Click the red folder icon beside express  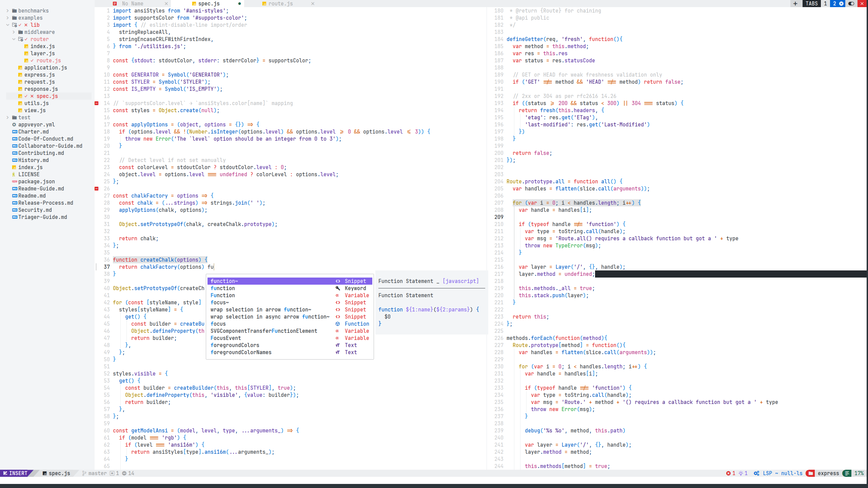(811, 473)
